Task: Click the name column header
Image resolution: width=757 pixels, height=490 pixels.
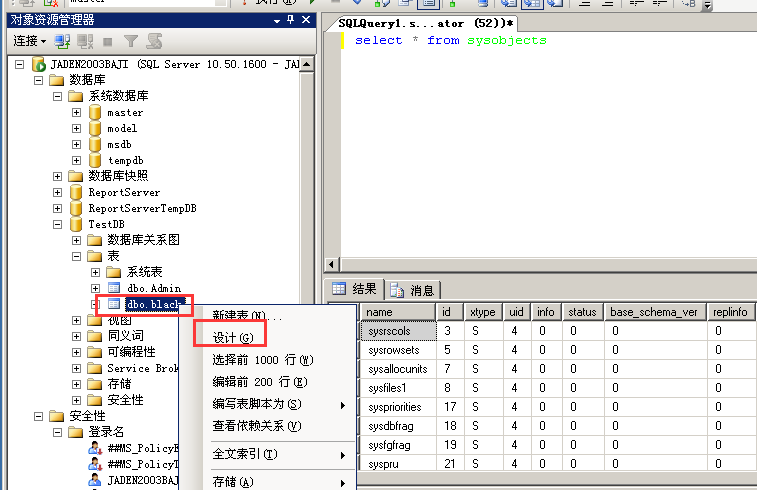Action: click(398, 312)
